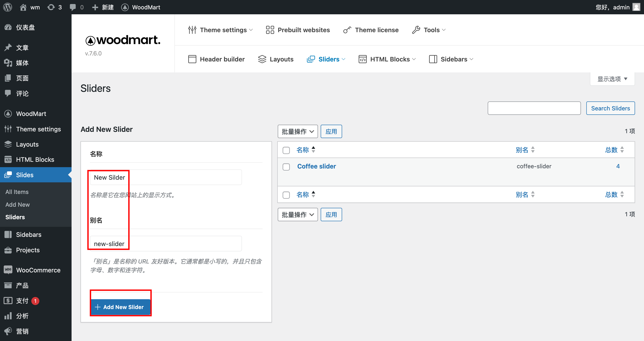Click the Layouts stack icon in sidebar
Screen dimensions: 644x341
click(x=8, y=144)
